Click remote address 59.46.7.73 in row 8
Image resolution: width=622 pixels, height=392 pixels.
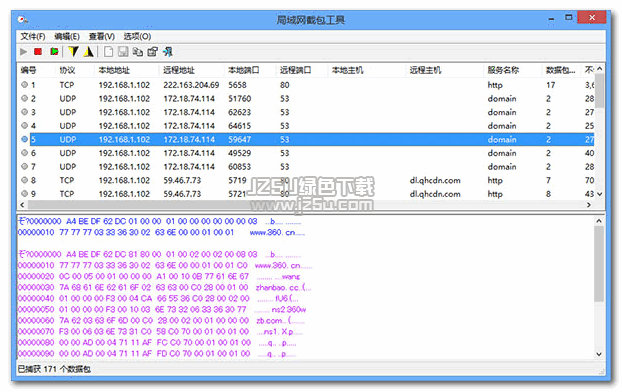[x=182, y=181]
